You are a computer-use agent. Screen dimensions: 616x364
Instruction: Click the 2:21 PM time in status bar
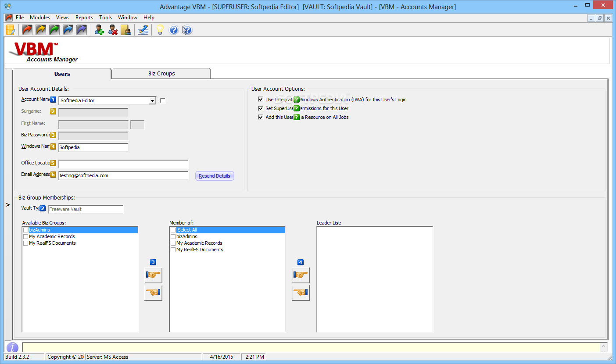pos(255,357)
